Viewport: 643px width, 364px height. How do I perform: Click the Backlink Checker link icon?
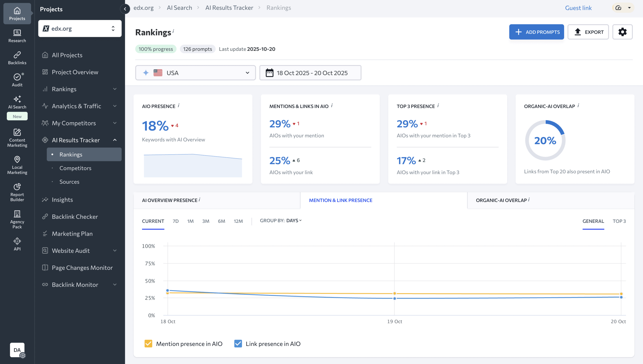(45, 217)
